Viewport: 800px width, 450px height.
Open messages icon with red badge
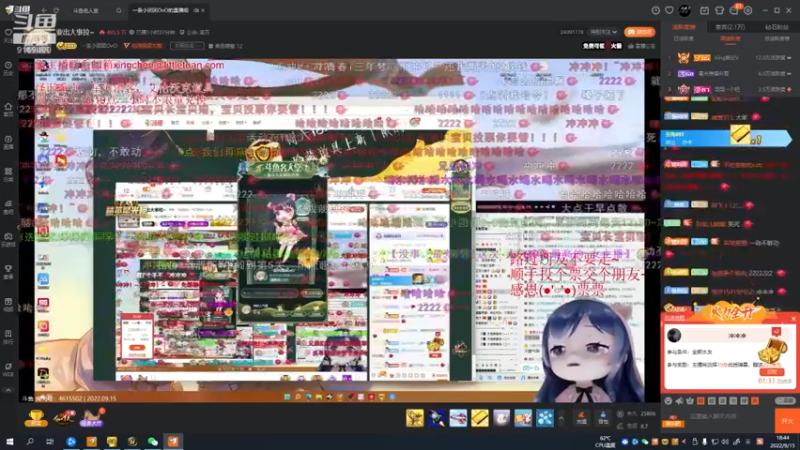point(734,10)
